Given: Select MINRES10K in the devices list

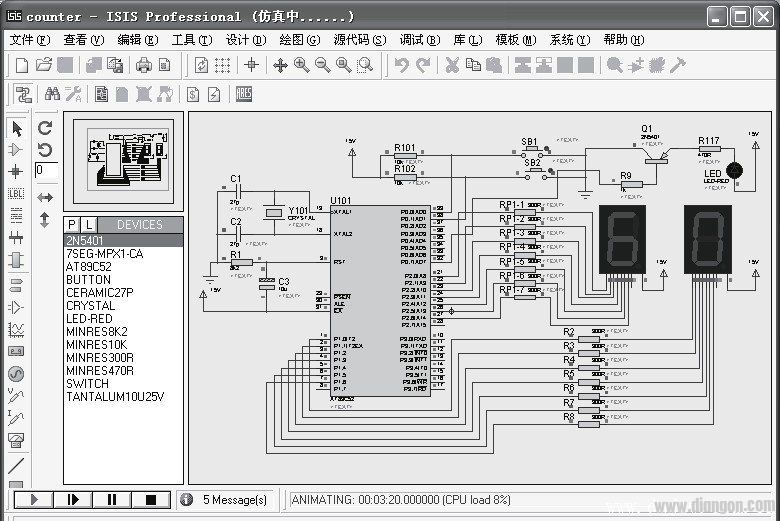Looking at the screenshot, I should click(123, 344).
